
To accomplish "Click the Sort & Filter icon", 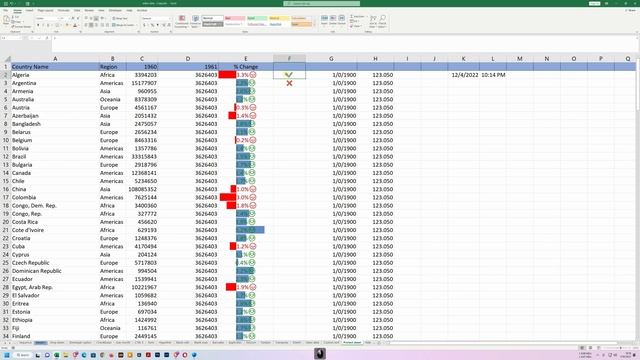I will [x=373, y=20].
